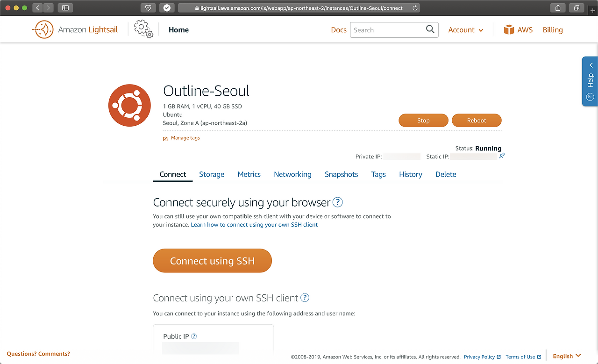Stop the Outline-Seoul instance
Image resolution: width=598 pixels, height=364 pixels.
coord(423,121)
